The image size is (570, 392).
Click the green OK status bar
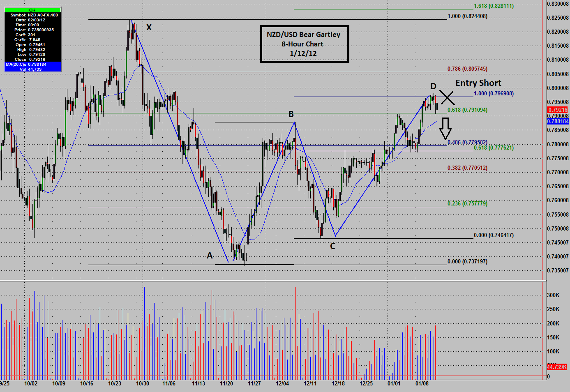pos(32,9)
